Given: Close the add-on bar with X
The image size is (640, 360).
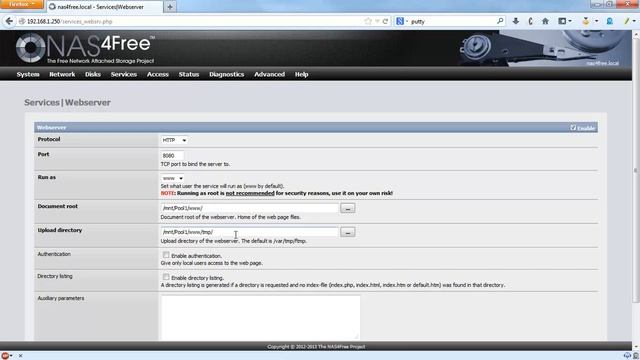Looking at the screenshot, I should click(x=20, y=356).
